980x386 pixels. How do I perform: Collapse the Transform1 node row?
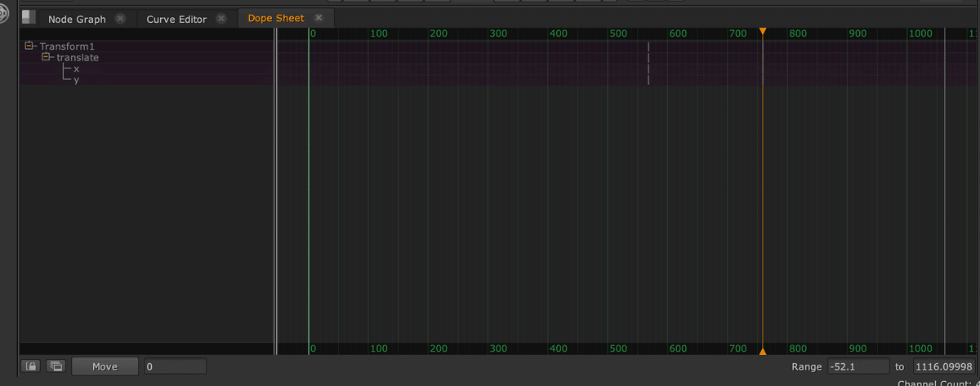[x=29, y=46]
